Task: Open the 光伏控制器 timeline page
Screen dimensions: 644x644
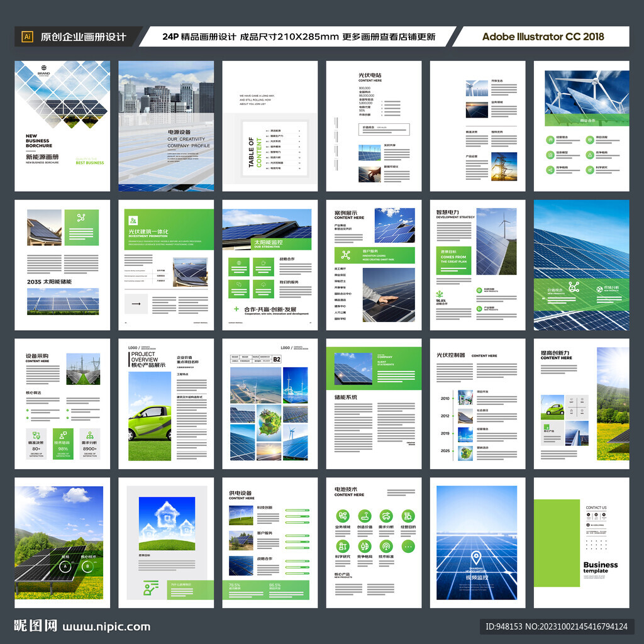Action: pos(478,404)
